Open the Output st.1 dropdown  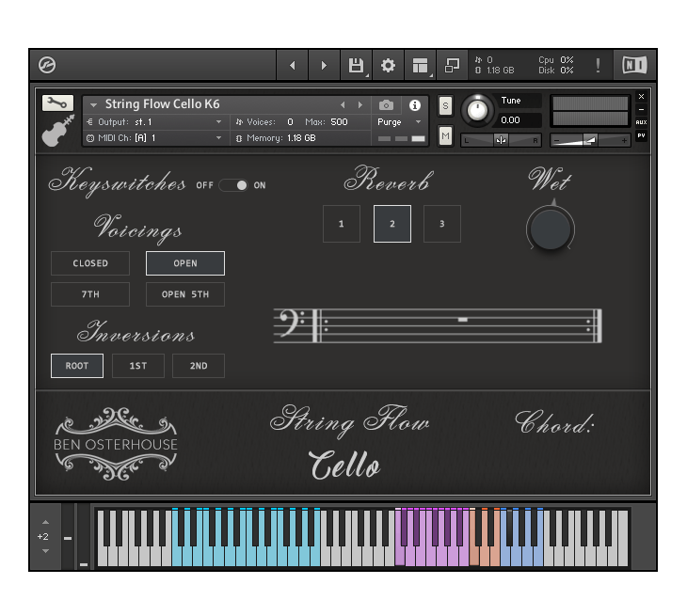155,122
